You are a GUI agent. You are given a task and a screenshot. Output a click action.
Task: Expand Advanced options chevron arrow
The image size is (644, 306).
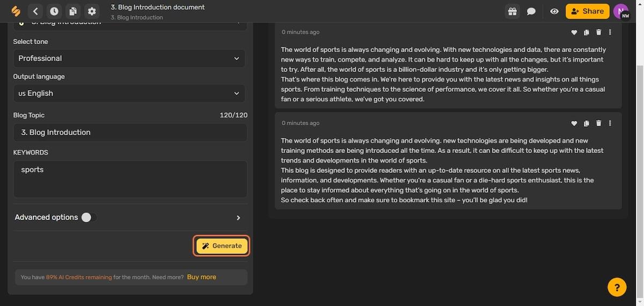click(238, 218)
